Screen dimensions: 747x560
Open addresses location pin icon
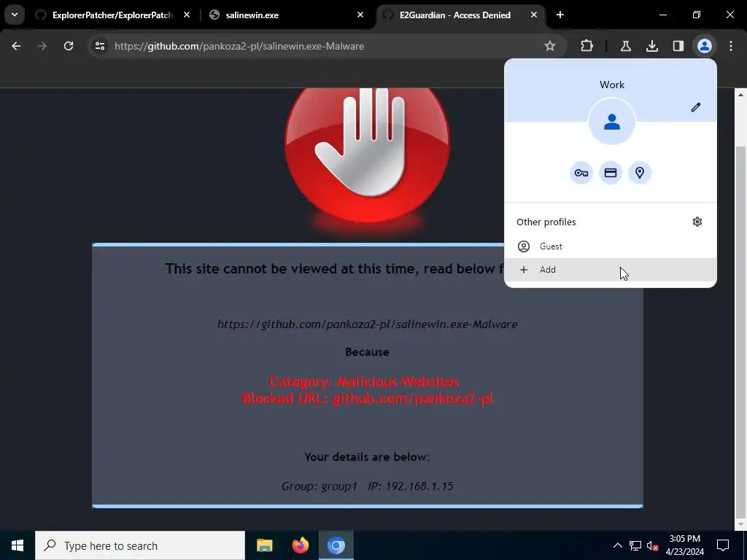tap(639, 173)
